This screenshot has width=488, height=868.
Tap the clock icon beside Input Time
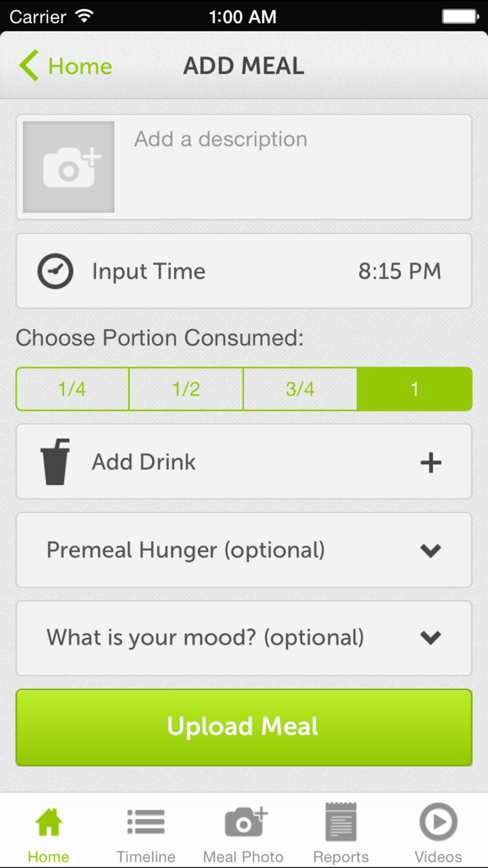pos(55,271)
